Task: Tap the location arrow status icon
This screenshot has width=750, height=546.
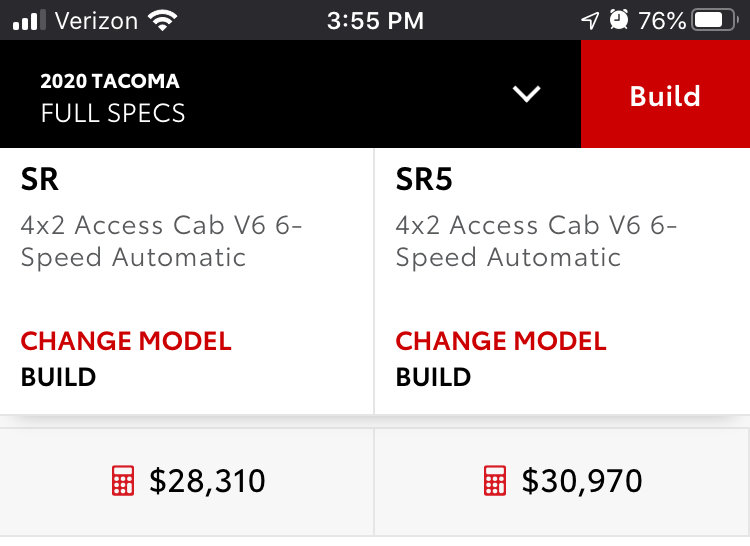Action: click(590, 21)
